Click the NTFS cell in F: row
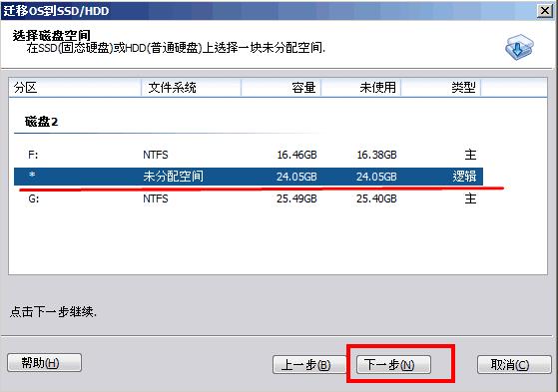 click(x=156, y=155)
